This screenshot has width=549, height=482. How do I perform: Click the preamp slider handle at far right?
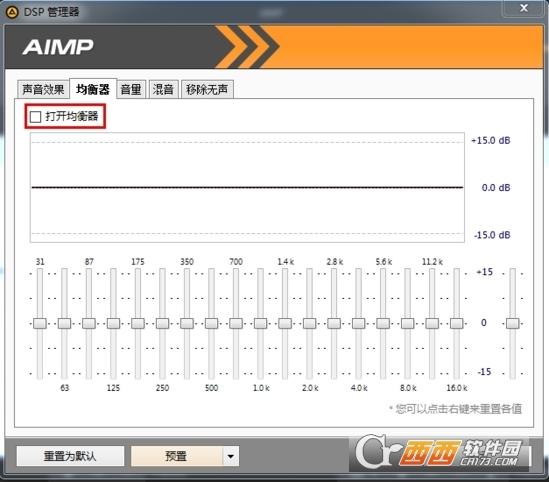pyautogui.click(x=513, y=323)
